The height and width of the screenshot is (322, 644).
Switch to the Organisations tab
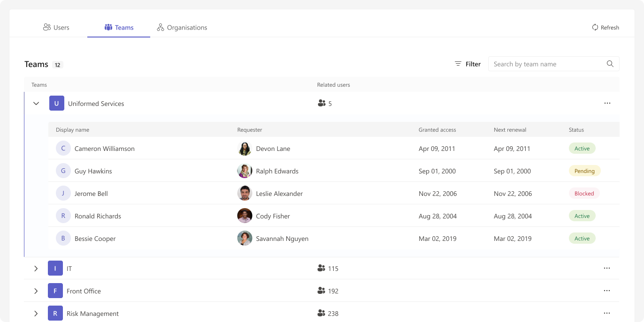point(182,28)
